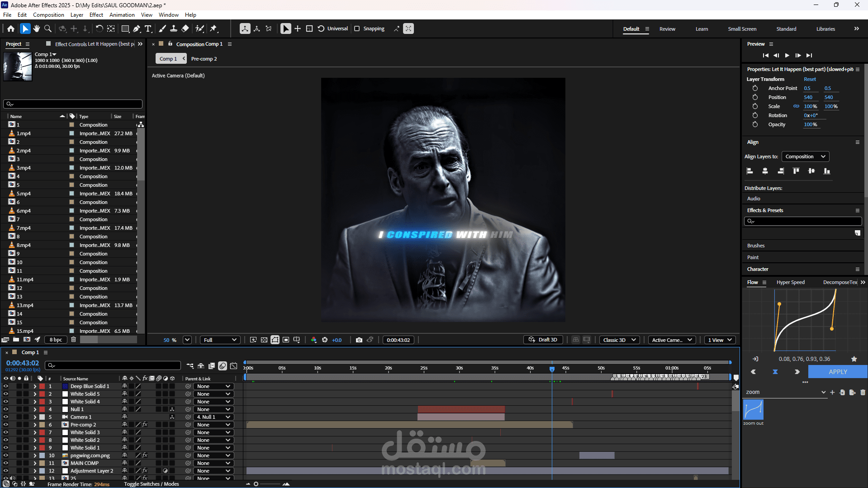Hide the Camera 1 layer

(6, 417)
